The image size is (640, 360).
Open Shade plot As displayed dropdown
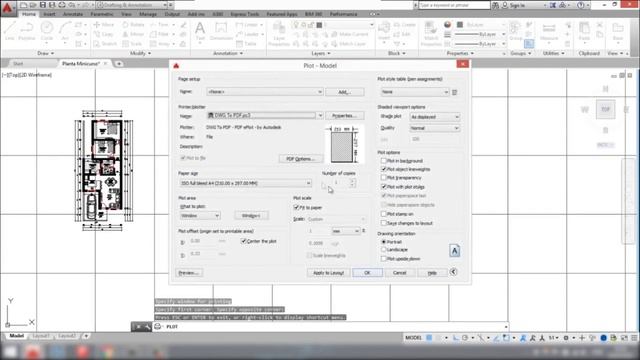435,117
